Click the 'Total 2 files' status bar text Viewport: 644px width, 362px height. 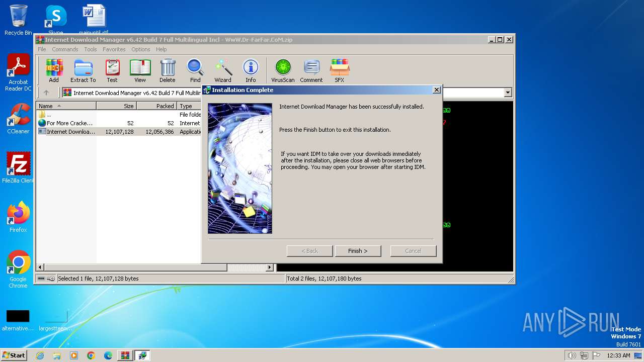pyautogui.click(x=325, y=279)
